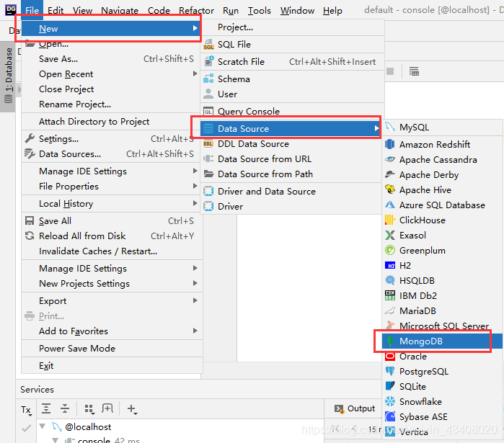Pick Apache Derby icon

pos(390,174)
